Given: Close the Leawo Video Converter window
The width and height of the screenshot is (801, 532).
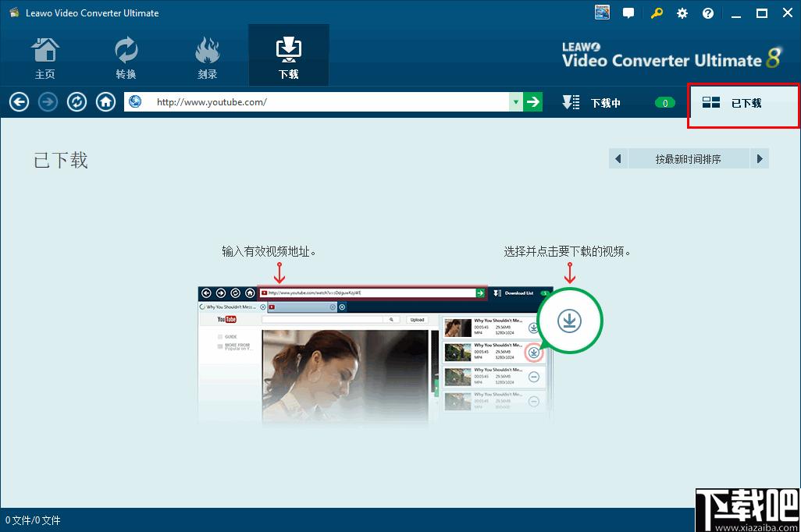Looking at the screenshot, I should click(x=787, y=13).
